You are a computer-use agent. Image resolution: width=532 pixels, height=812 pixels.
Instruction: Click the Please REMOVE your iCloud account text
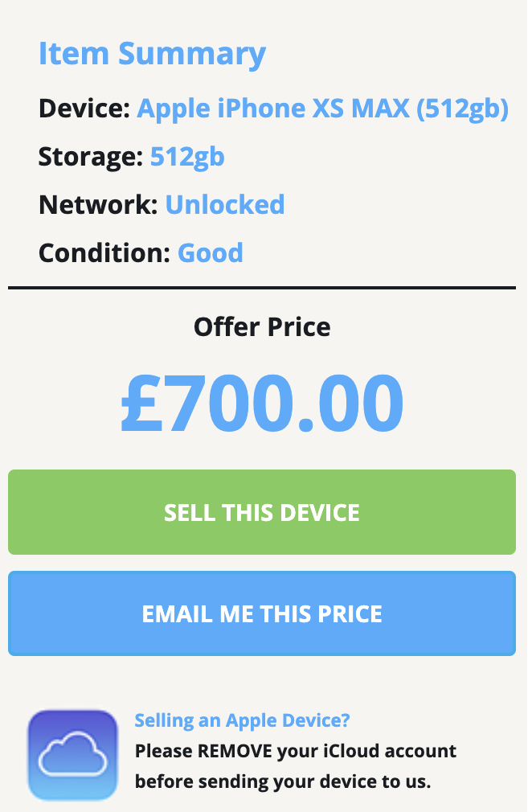coord(296,751)
